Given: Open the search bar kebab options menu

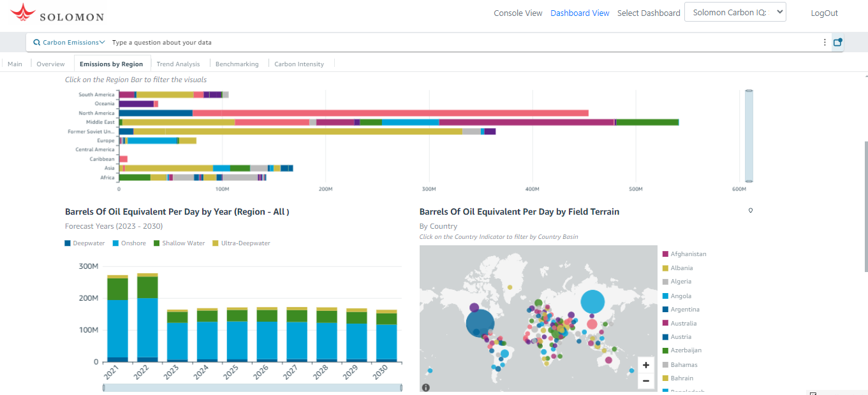Looking at the screenshot, I should 825,42.
